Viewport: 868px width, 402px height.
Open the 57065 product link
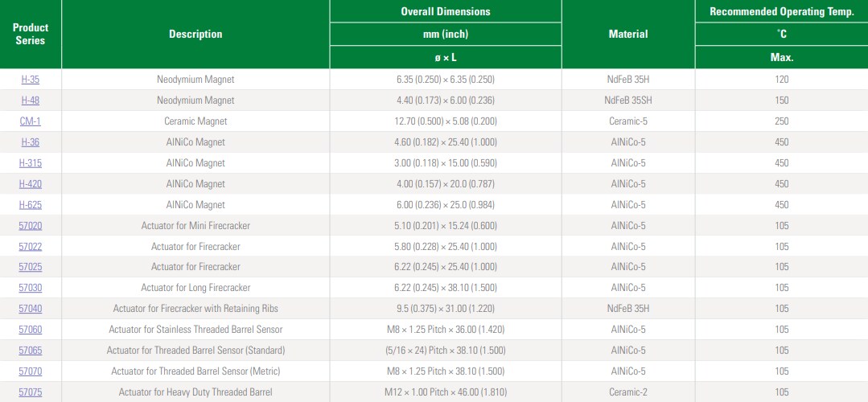(x=30, y=351)
